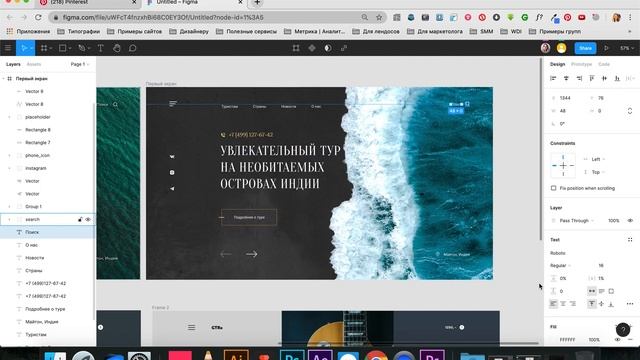Set text vertical align top
Image resolution: width=640 pixels, height=360 pixels.
(592, 304)
